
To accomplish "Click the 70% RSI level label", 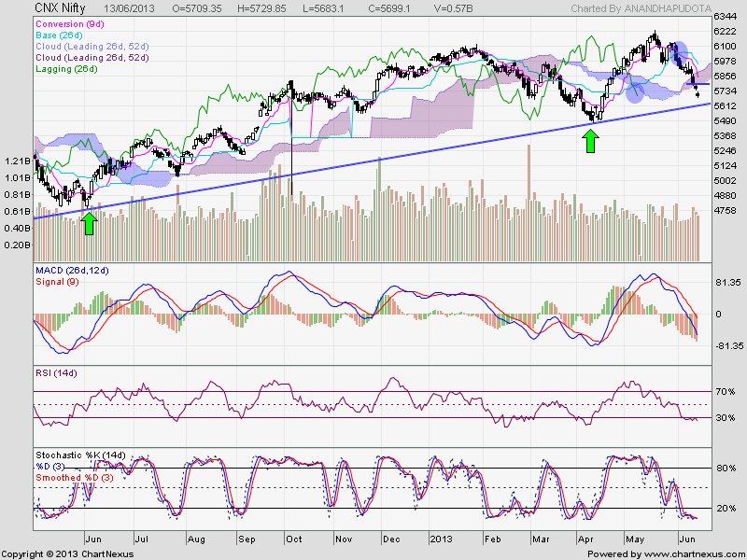I will (x=726, y=391).
